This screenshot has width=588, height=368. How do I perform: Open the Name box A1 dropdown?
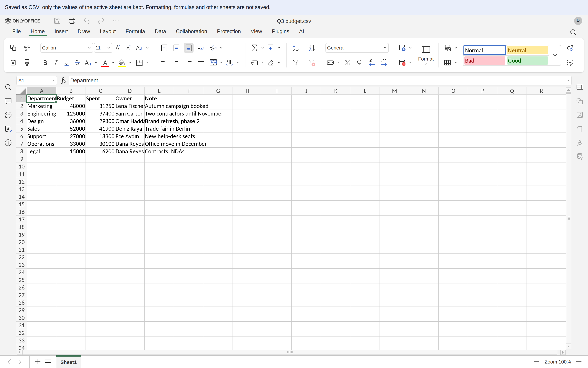pos(53,80)
